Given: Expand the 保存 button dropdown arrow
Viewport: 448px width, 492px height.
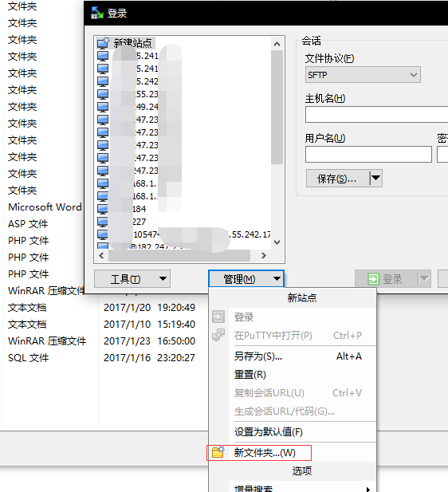Looking at the screenshot, I should coord(375,179).
